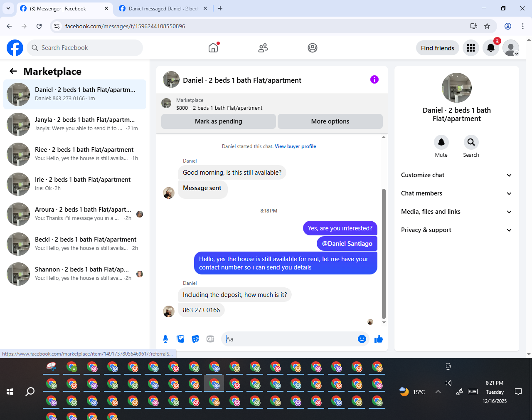Switch to the Daniel messaged Daniel tab
Image resolution: width=532 pixels, height=420 pixels.
163,8
